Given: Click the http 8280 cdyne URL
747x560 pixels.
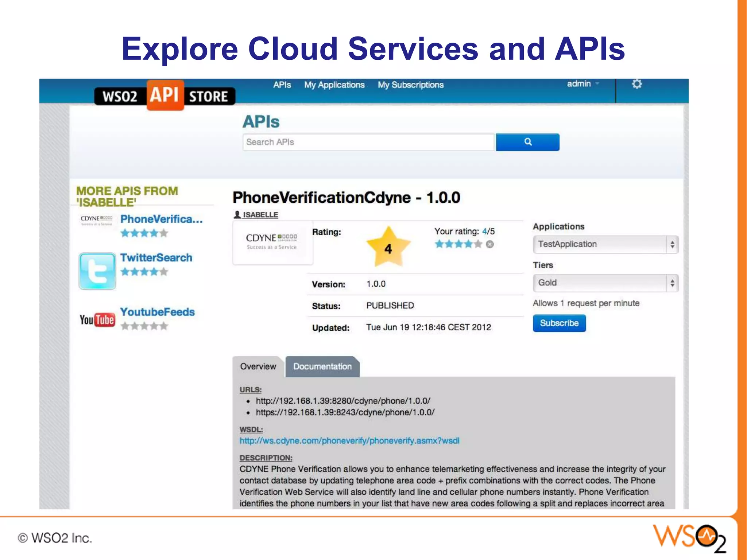Looking at the screenshot, I should (x=343, y=401).
